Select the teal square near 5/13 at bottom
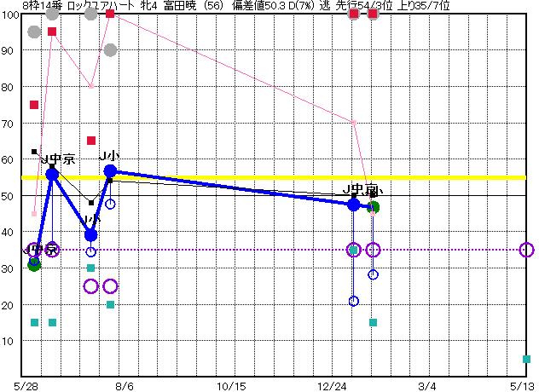The width and height of the screenshot is (539, 392). point(526,359)
